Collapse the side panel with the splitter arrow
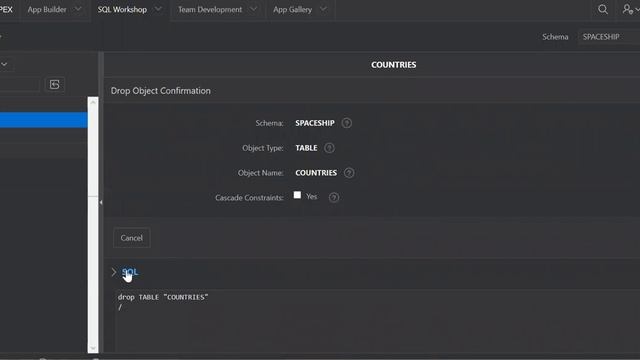 [101, 202]
